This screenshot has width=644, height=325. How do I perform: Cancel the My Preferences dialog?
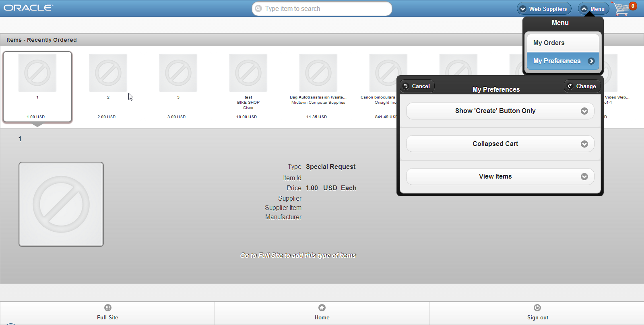(x=417, y=86)
